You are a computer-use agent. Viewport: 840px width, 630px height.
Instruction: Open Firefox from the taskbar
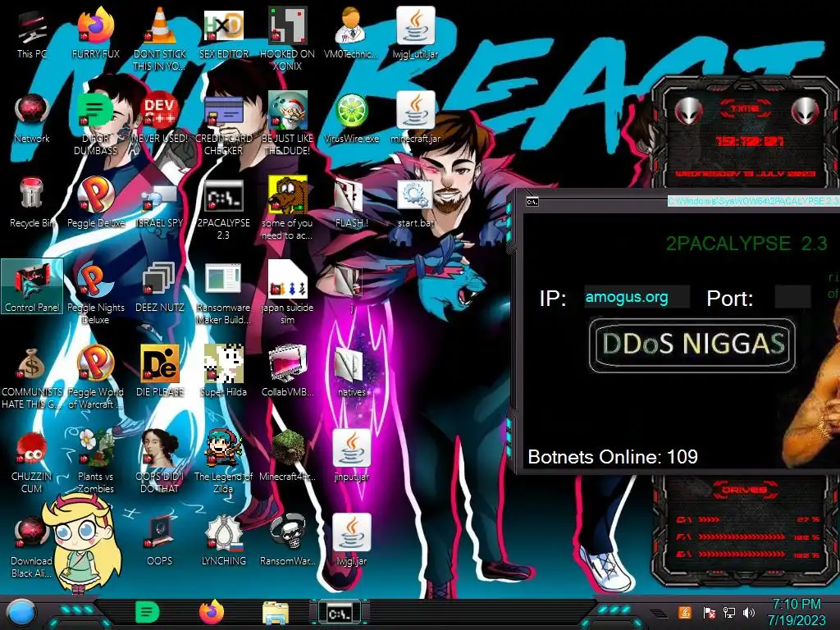coord(212,612)
